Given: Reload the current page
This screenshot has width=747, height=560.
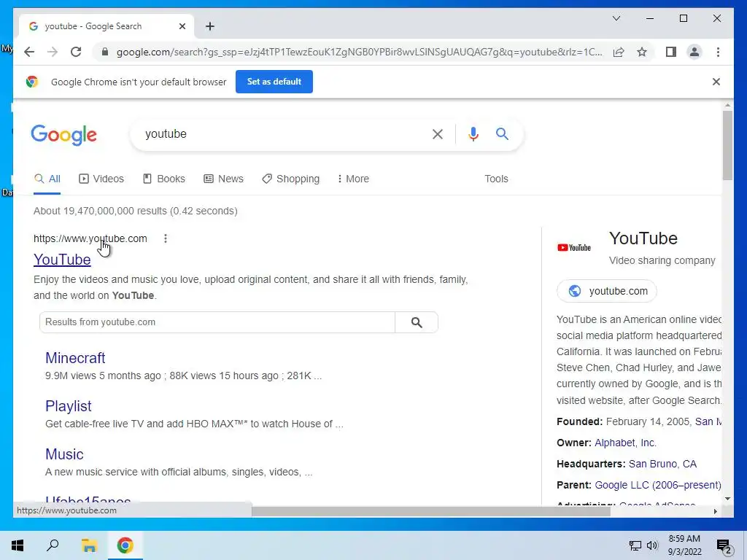Looking at the screenshot, I should point(76,52).
